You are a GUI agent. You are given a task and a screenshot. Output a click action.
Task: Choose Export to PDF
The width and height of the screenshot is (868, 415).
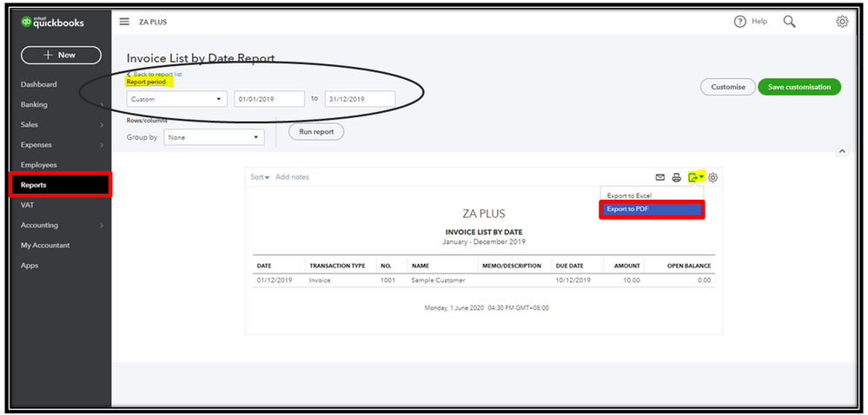point(652,209)
